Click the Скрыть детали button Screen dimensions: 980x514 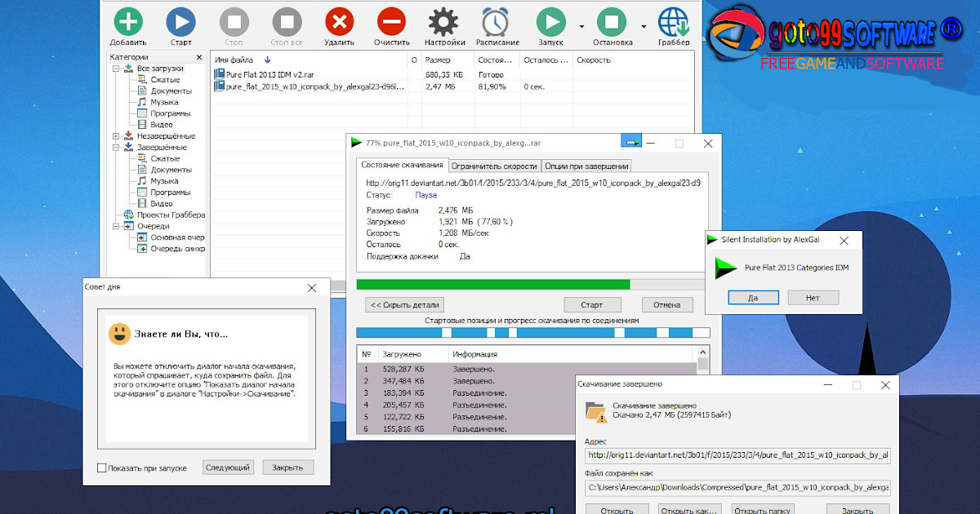(405, 305)
